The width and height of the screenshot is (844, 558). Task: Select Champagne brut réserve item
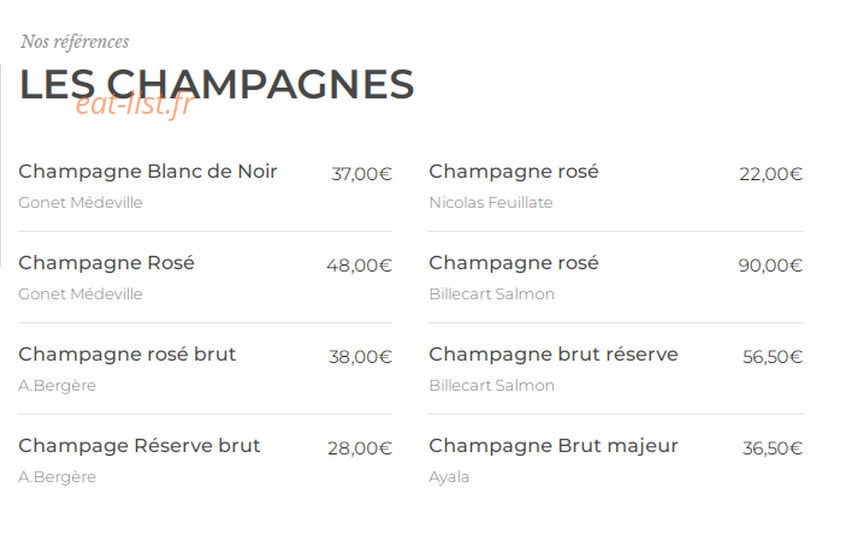point(553,354)
